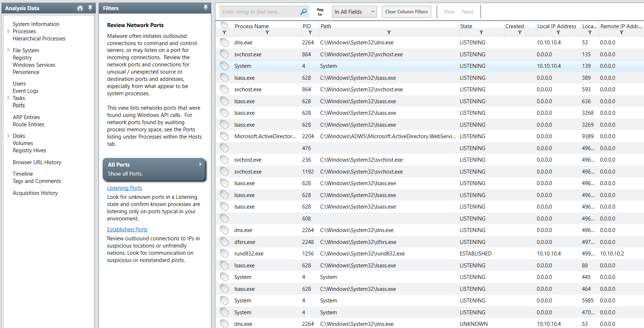Expand the File System tree node

tap(9, 51)
